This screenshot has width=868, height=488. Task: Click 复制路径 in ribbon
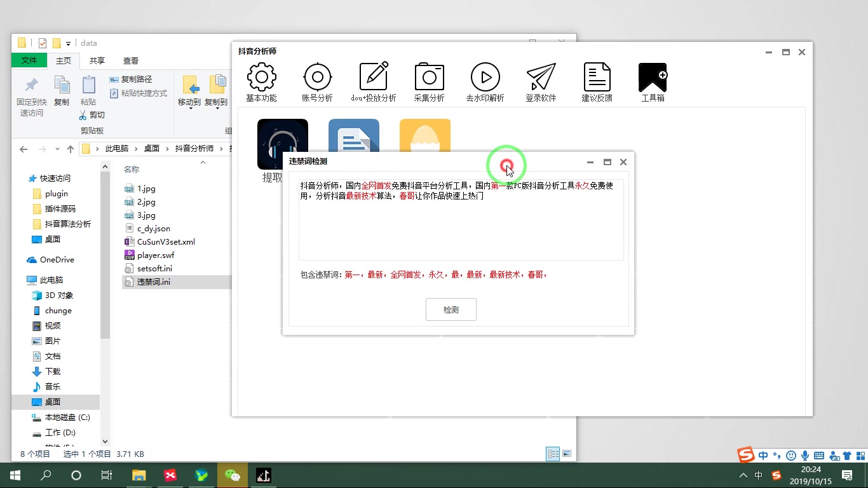pyautogui.click(x=130, y=79)
